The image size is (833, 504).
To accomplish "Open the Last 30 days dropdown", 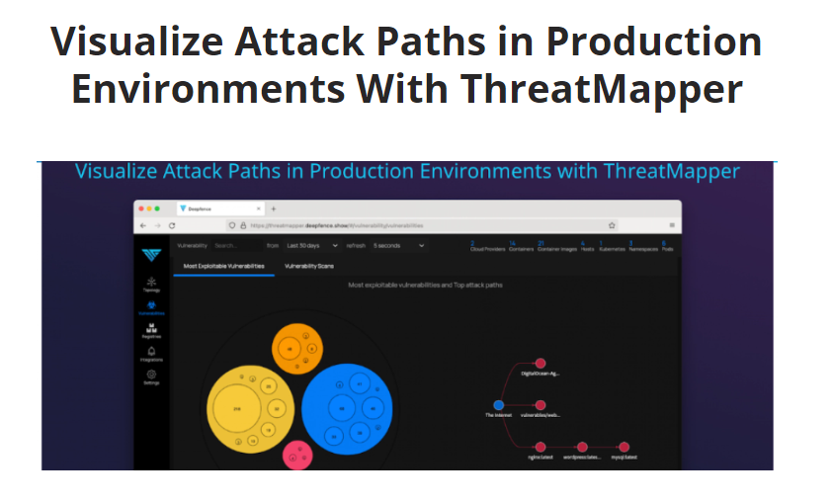I will [x=312, y=246].
